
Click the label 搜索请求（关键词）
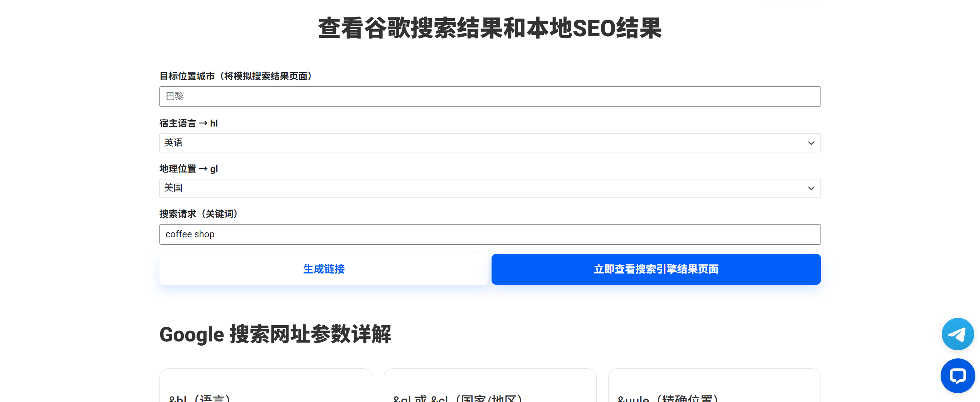click(x=199, y=214)
